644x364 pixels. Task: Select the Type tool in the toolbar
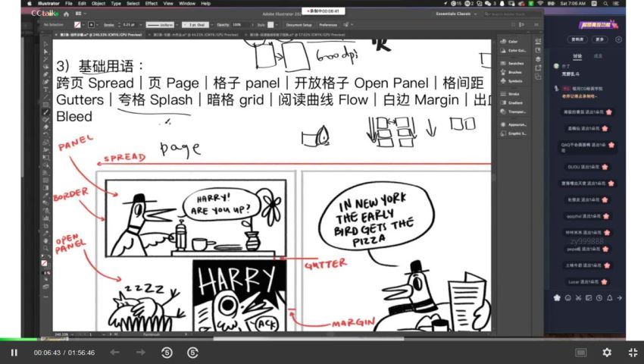click(x=45, y=89)
